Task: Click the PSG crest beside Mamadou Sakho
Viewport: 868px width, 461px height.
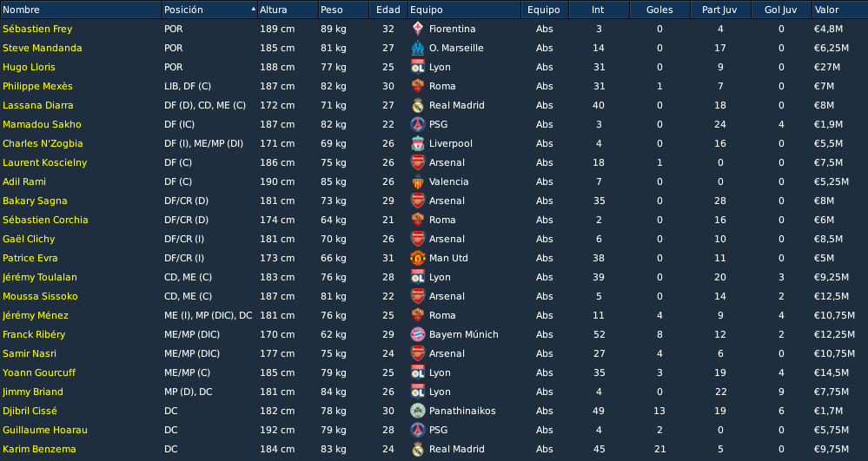Action: coord(418,124)
